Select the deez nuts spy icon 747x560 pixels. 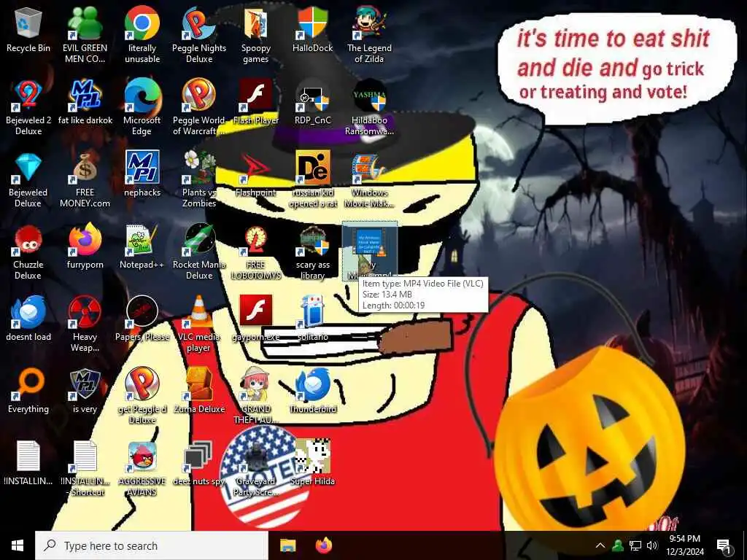point(199,457)
